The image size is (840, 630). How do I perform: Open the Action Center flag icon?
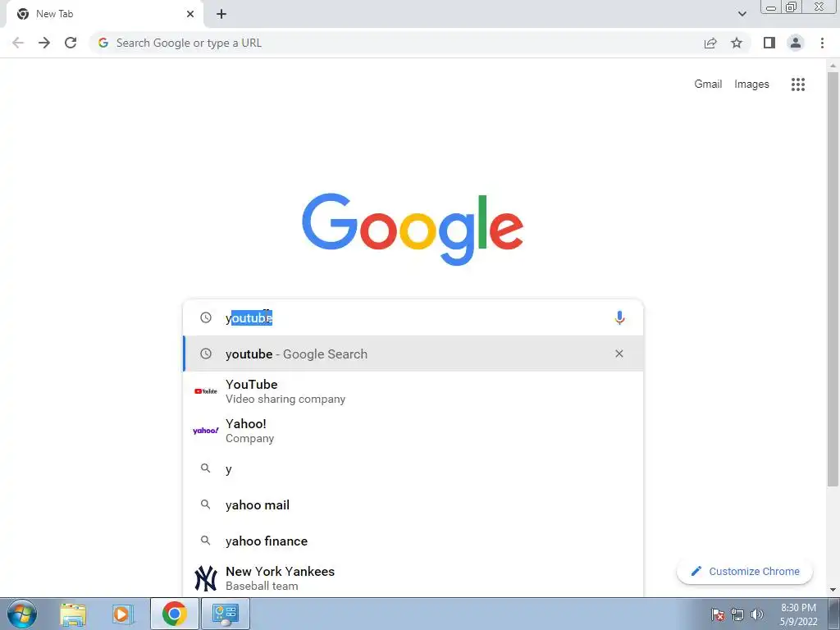(718, 614)
